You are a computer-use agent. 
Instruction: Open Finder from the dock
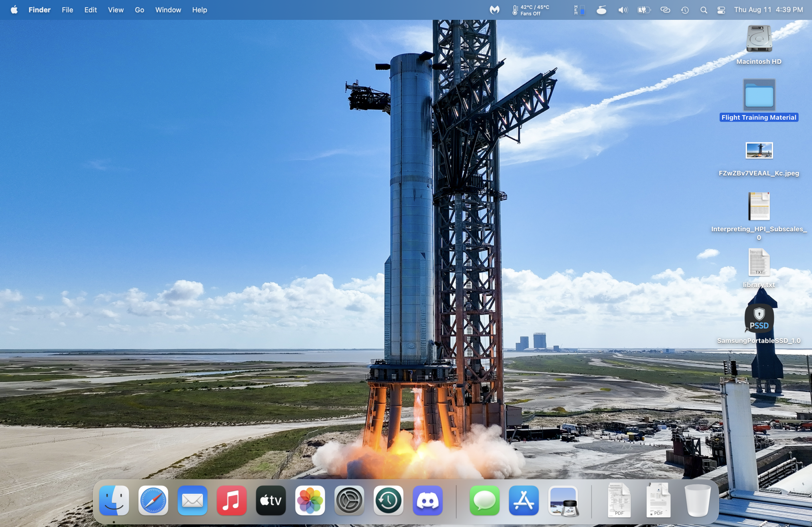[x=114, y=500]
